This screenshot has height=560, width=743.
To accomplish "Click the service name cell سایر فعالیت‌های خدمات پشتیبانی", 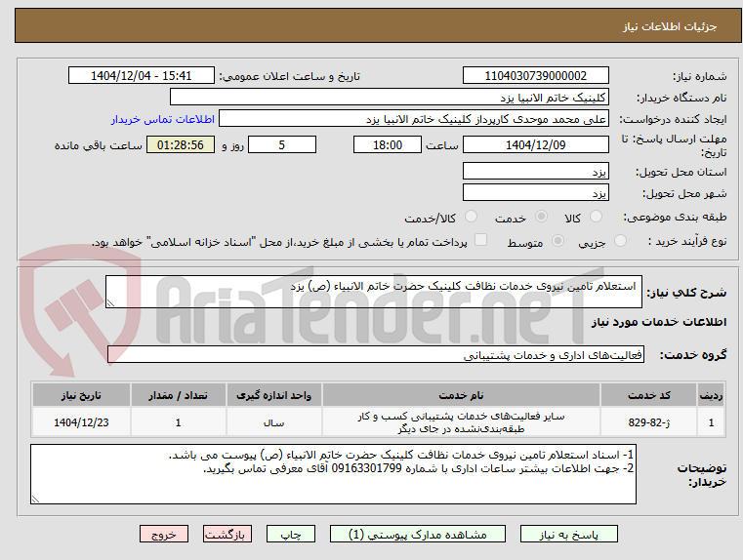I will [x=461, y=422].
